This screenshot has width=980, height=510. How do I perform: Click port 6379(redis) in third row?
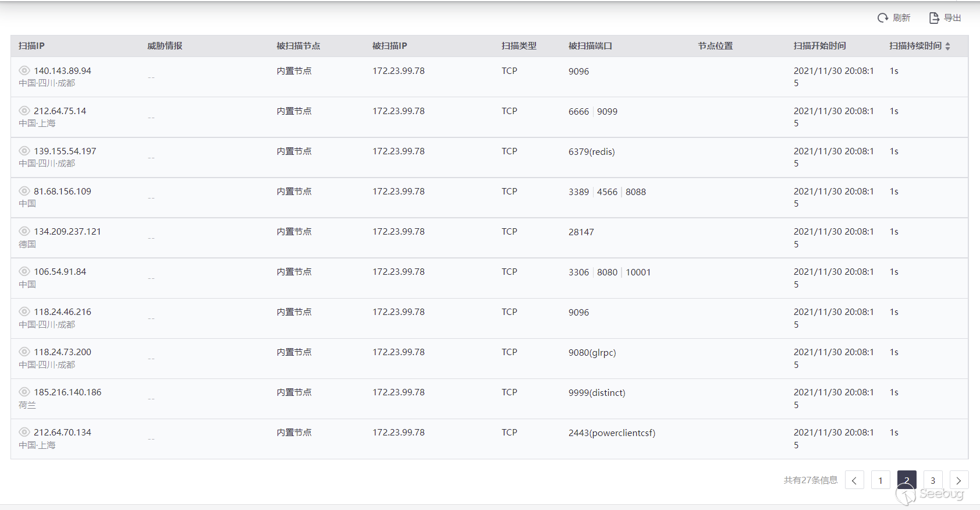click(591, 151)
